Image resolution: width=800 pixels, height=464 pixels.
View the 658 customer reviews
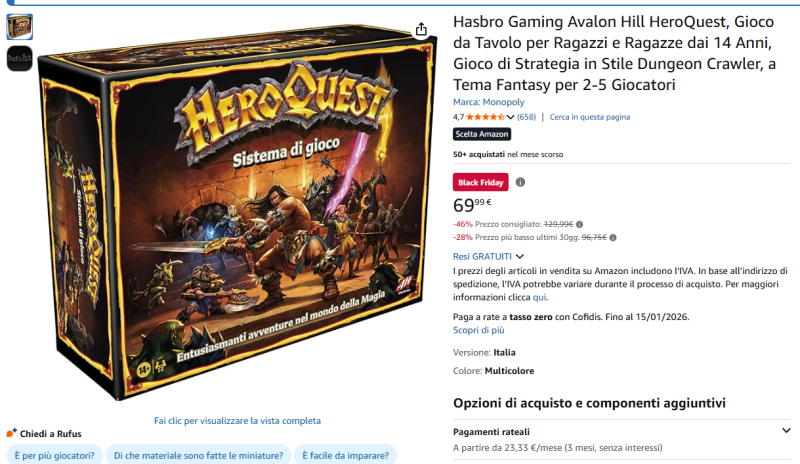(x=526, y=117)
